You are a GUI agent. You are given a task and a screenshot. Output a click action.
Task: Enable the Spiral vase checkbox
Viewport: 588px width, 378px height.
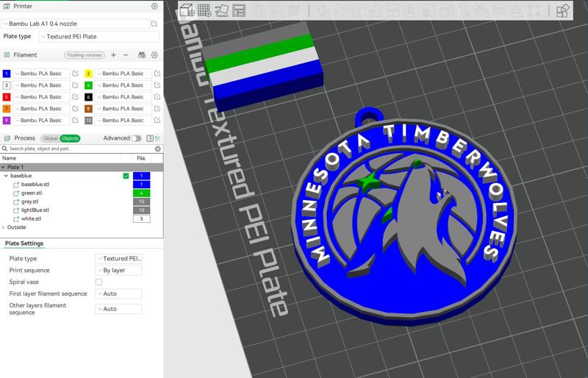click(x=98, y=282)
